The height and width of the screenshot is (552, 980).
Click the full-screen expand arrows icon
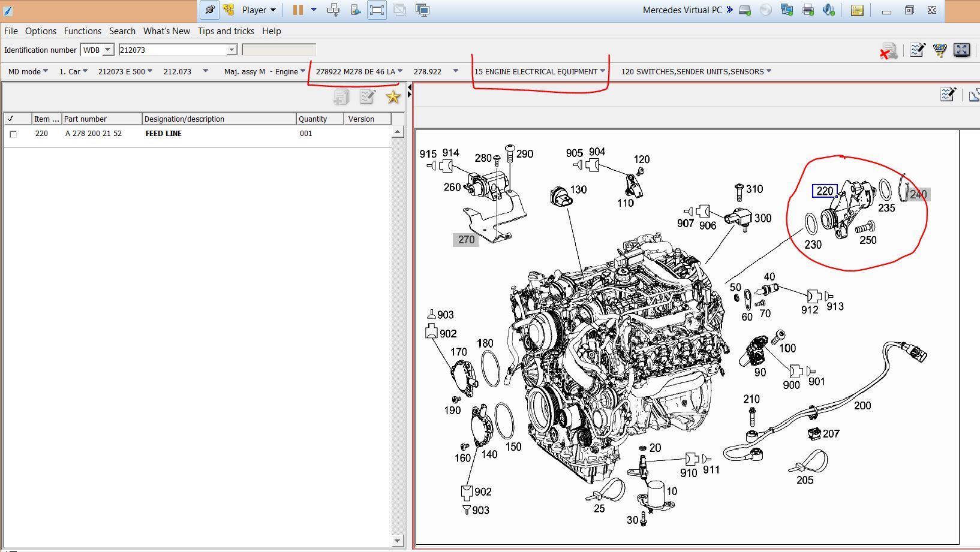(x=961, y=50)
